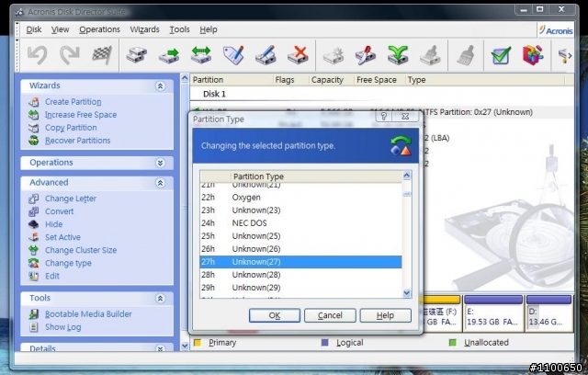Screen dimensions: 588x375
Task: Click the Create Partition disk toolbar icon
Action: click(x=137, y=55)
